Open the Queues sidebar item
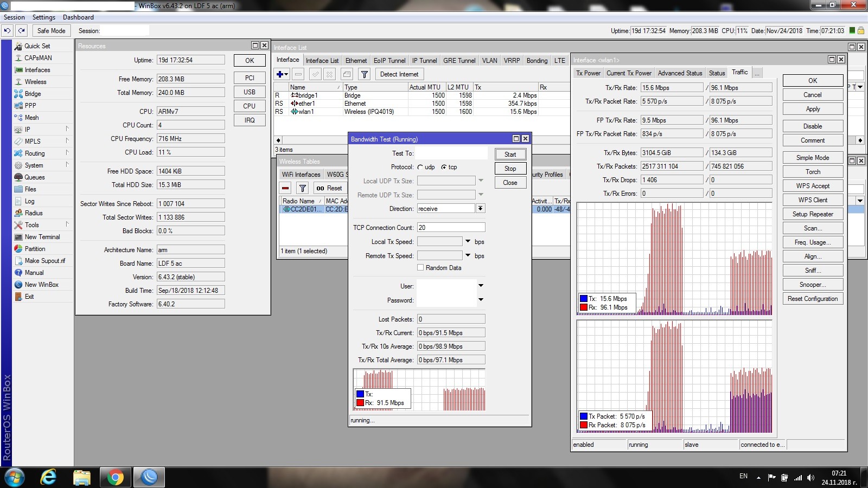This screenshot has height=488, width=868. click(34, 177)
